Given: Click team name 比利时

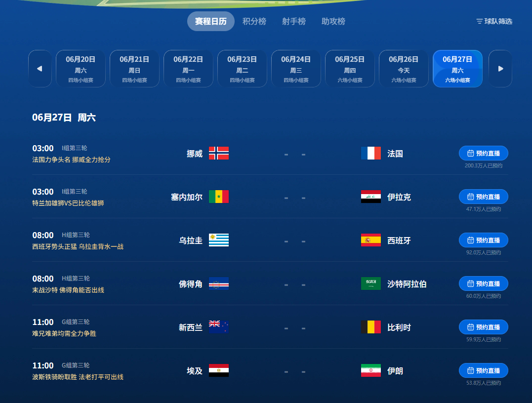Looking at the screenshot, I should (399, 327).
